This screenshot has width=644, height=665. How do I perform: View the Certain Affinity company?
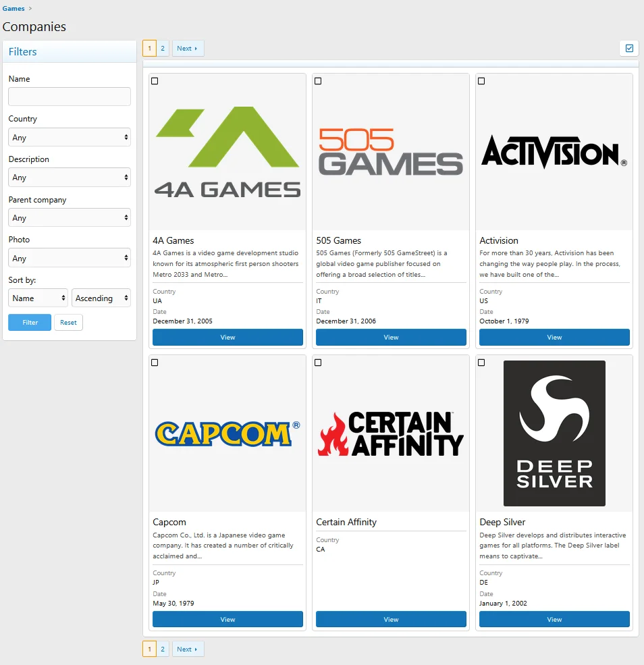(x=391, y=619)
